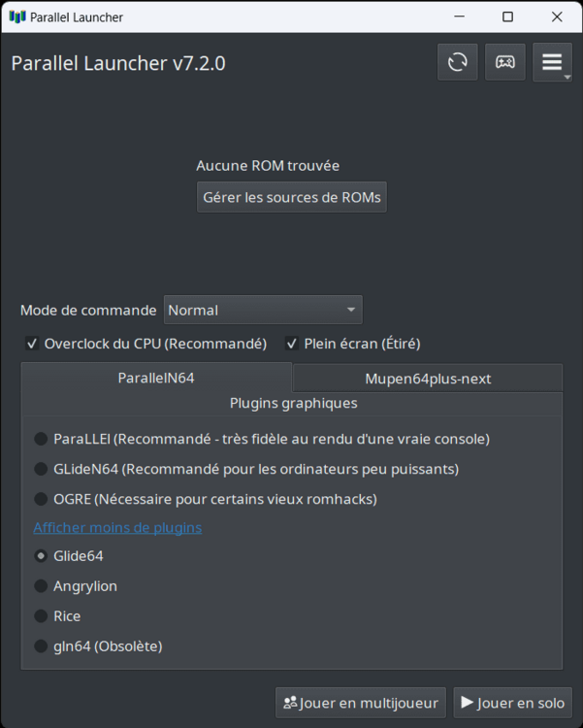Select gln64 (Obsolète) plugin
The width and height of the screenshot is (583, 728).
tap(41, 646)
